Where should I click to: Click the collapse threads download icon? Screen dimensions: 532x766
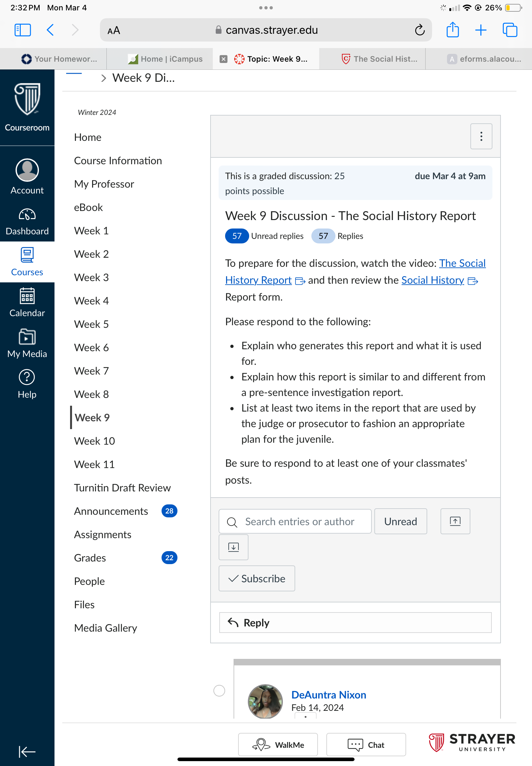click(x=233, y=547)
